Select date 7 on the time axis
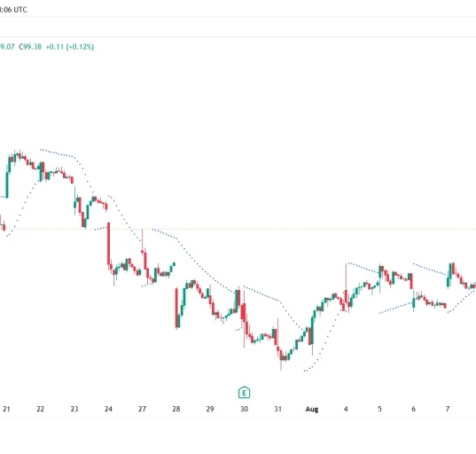The height and width of the screenshot is (454, 476). [448, 409]
